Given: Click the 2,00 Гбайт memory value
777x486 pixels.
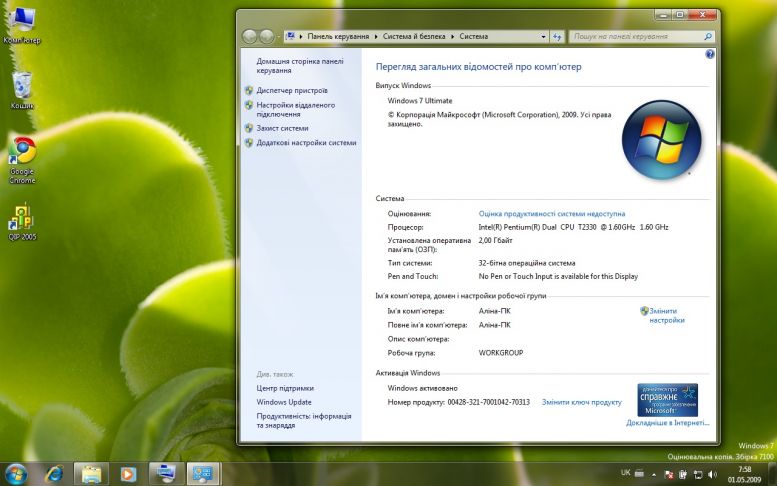Looking at the screenshot, I should coord(496,241).
